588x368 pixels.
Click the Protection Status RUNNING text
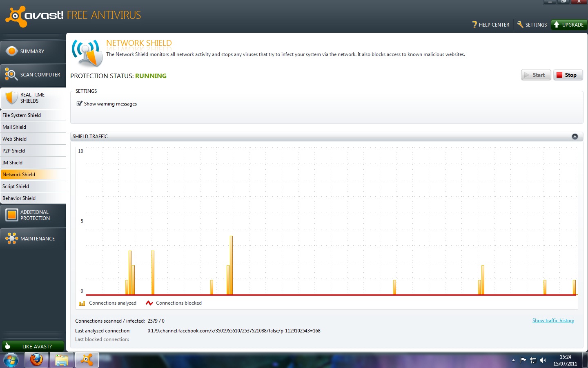pyautogui.click(x=151, y=76)
